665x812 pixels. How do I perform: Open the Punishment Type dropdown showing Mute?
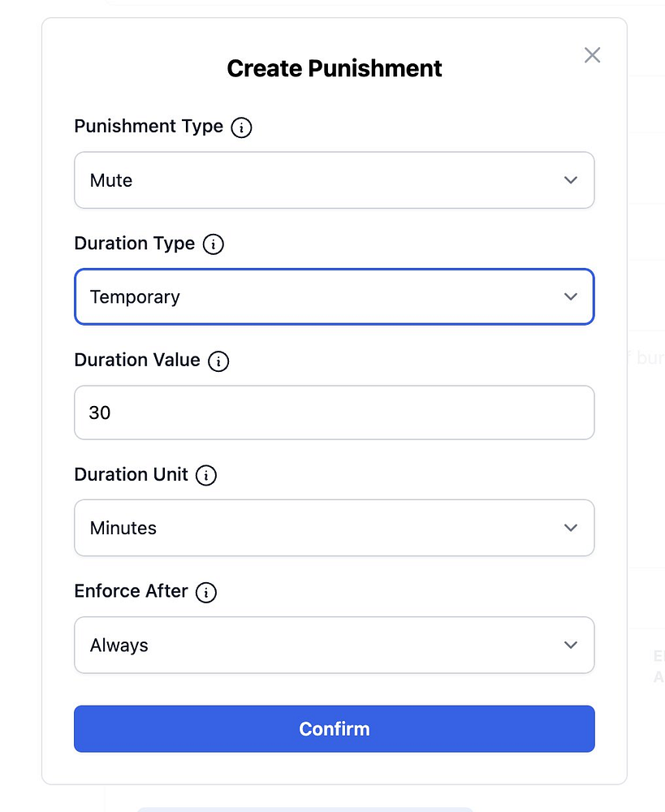coord(334,180)
